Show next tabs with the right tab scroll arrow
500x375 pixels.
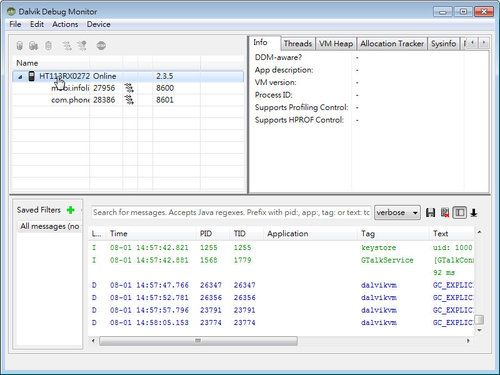pos(484,43)
